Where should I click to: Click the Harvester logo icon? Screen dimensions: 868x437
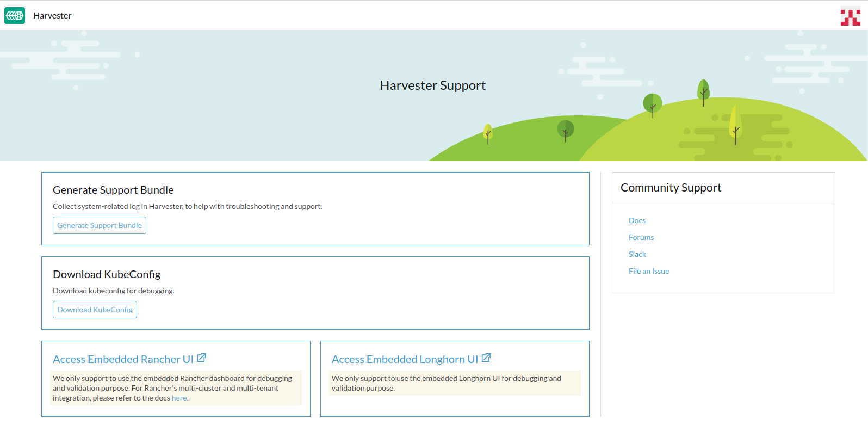pyautogui.click(x=15, y=16)
